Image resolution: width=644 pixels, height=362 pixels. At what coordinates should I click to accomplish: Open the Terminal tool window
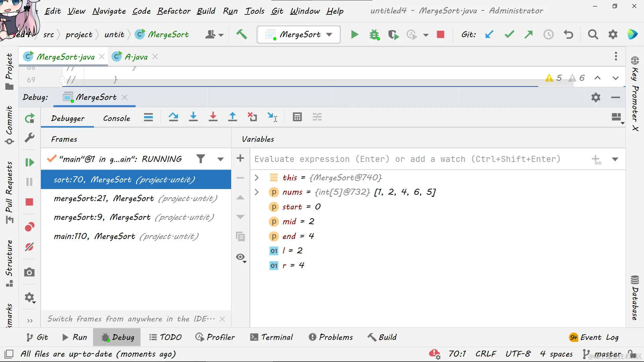(272, 337)
